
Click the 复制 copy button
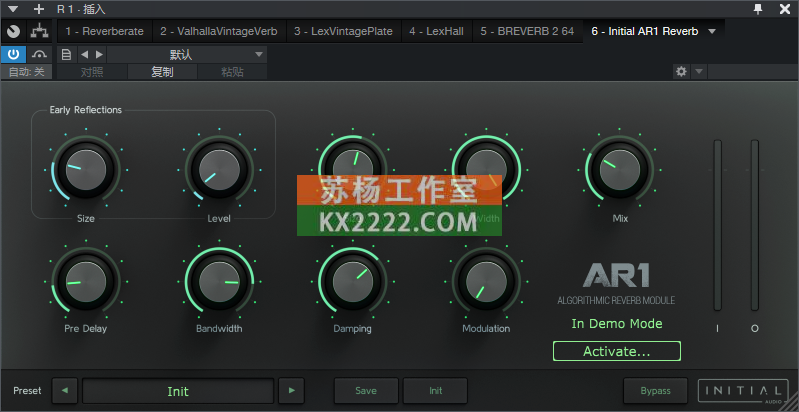[x=162, y=72]
